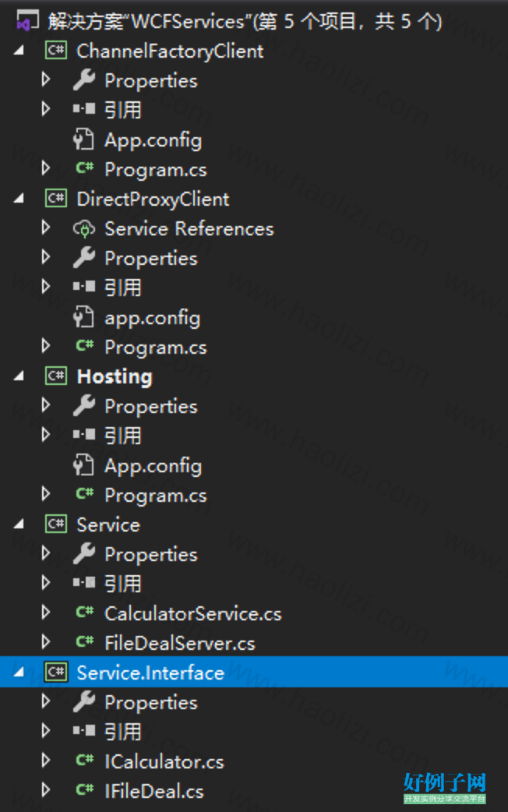Select Service References text label
This screenshot has width=508, height=812.
click(189, 229)
